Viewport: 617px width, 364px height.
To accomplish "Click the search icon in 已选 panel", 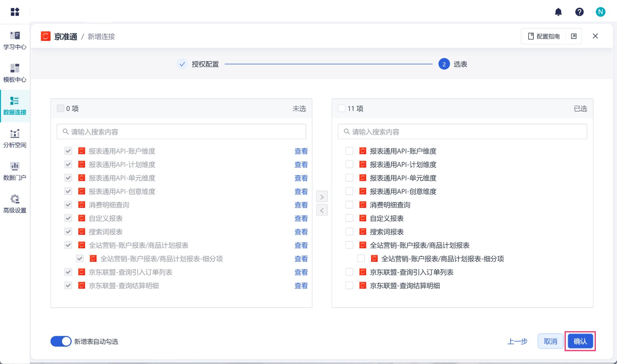I will coord(347,131).
